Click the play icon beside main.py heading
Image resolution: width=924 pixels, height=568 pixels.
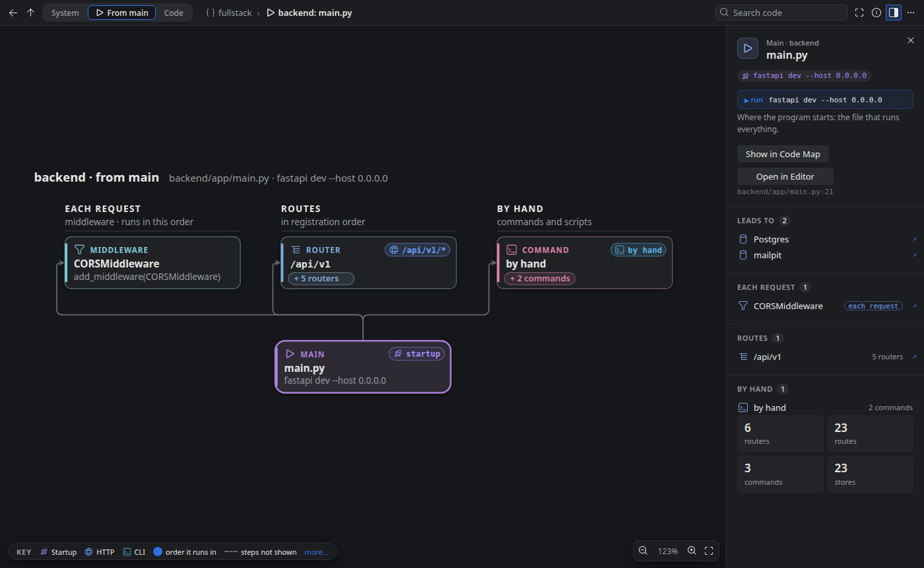coord(748,48)
